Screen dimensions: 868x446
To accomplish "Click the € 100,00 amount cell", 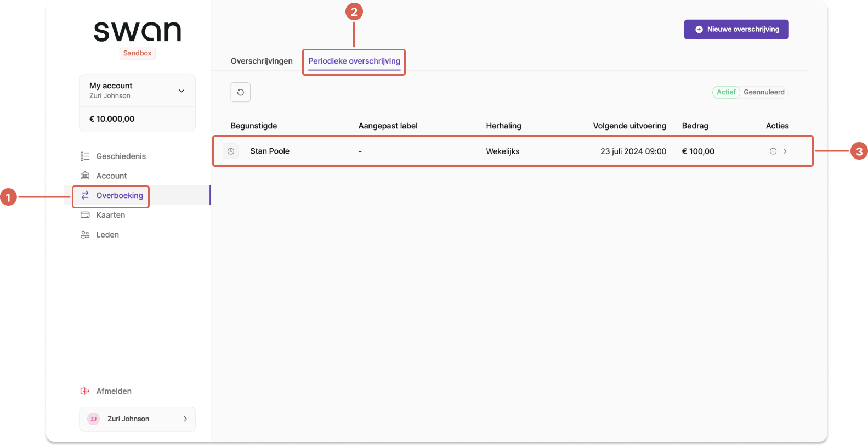I will click(x=698, y=151).
